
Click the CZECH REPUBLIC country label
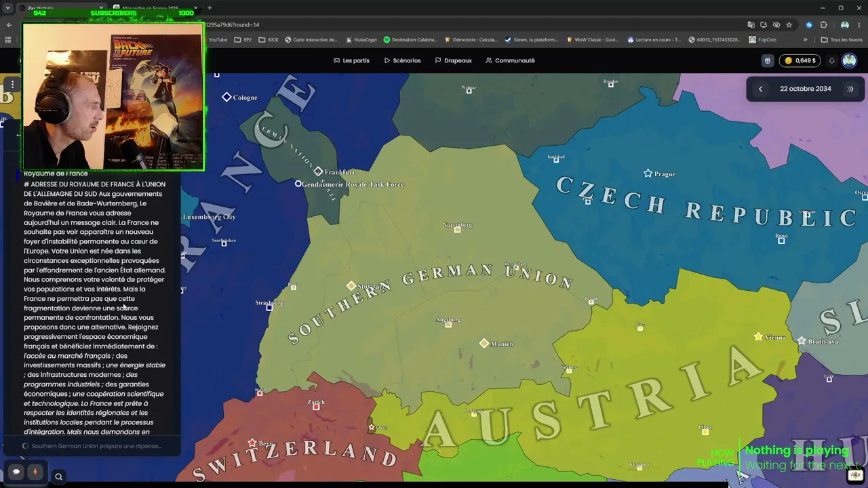click(x=705, y=202)
